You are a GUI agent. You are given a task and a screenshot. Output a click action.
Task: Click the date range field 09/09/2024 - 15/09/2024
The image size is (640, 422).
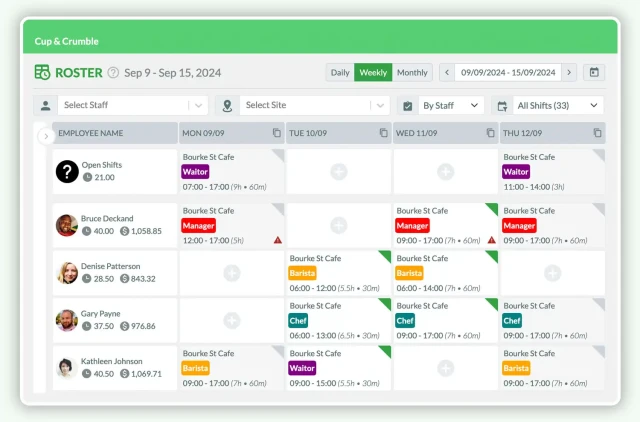[508, 73]
